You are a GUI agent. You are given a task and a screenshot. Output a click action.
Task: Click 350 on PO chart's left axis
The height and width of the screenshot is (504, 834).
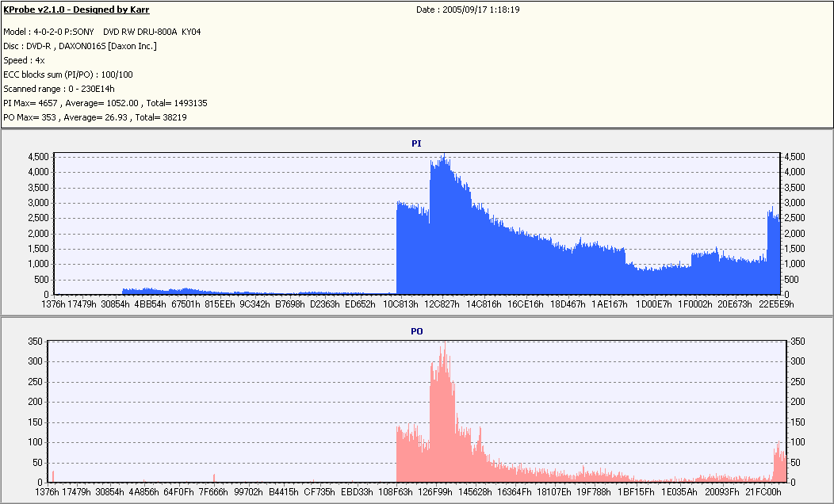coord(35,342)
